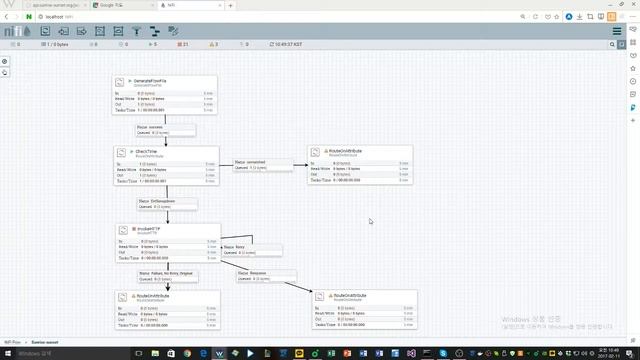Click the last refresh time in status bar
The width and height of the screenshot is (640, 360).
coord(286,44)
